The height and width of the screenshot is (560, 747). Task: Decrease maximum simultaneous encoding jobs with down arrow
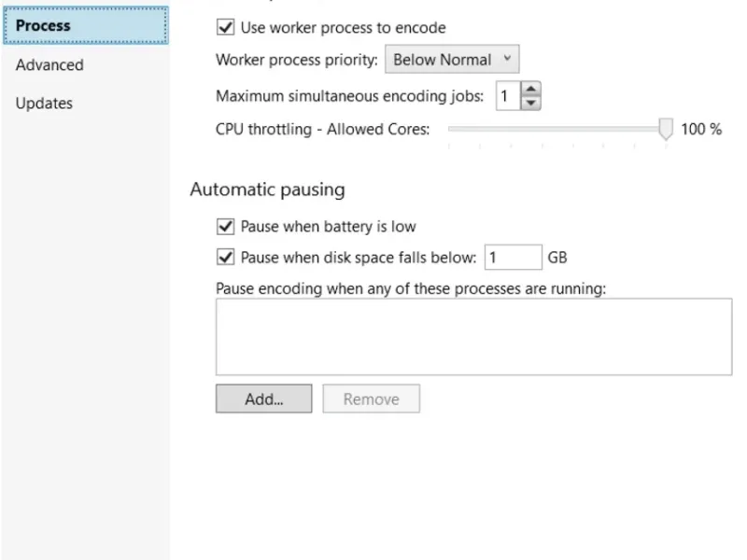[x=530, y=103]
